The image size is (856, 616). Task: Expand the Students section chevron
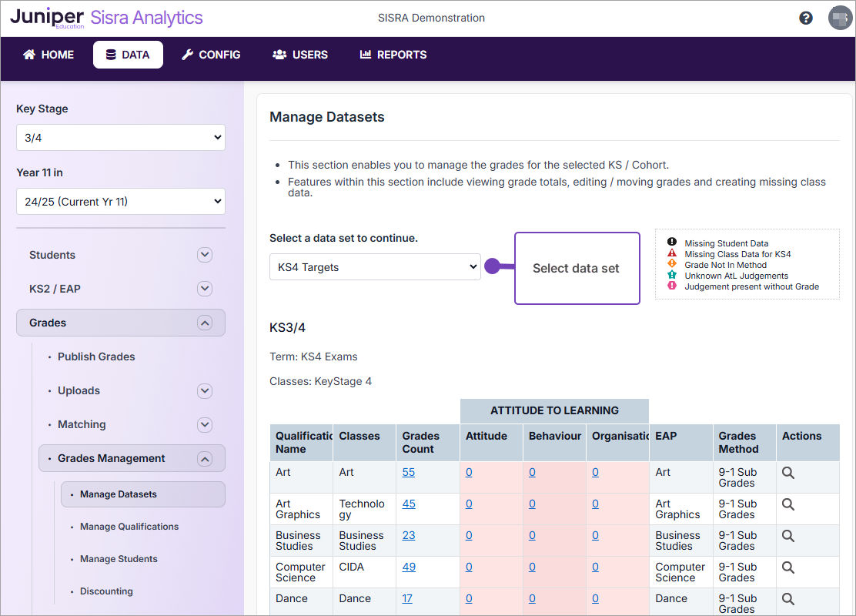tap(204, 255)
